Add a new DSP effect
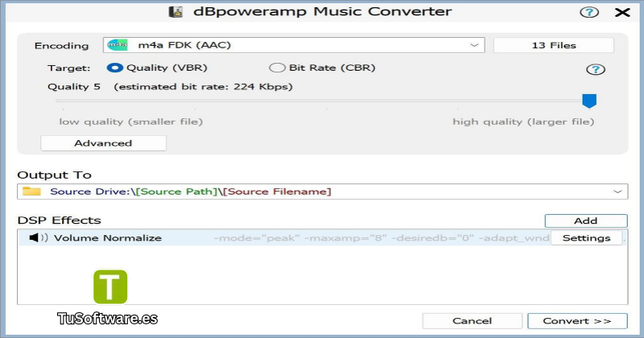The width and height of the screenshot is (644, 338). pyautogui.click(x=586, y=221)
